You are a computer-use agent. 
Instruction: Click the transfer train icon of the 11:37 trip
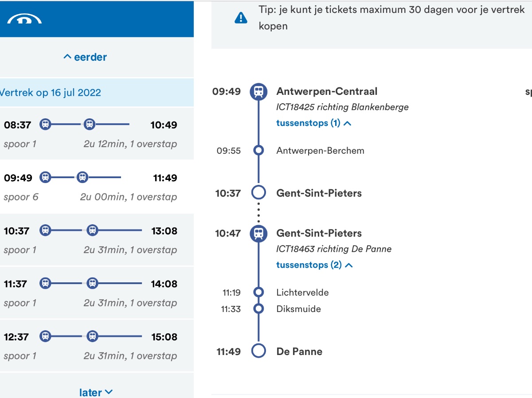click(92, 283)
